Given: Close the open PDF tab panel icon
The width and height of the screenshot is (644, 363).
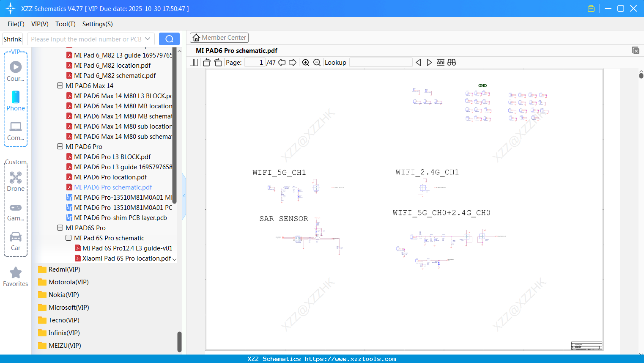Looking at the screenshot, I should (635, 50).
